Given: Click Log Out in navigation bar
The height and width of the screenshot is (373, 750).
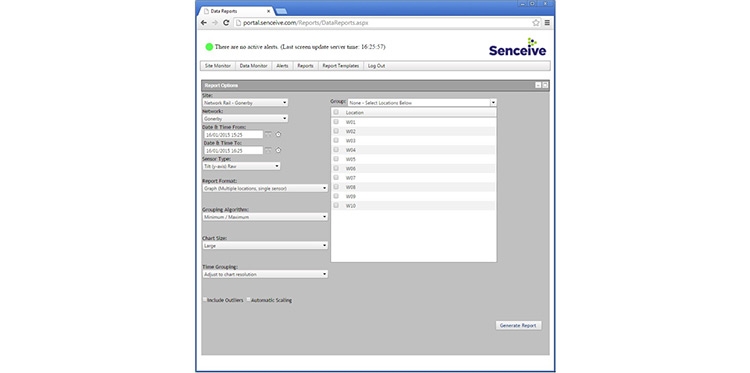Looking at the screenshot, I should (376, 66).
